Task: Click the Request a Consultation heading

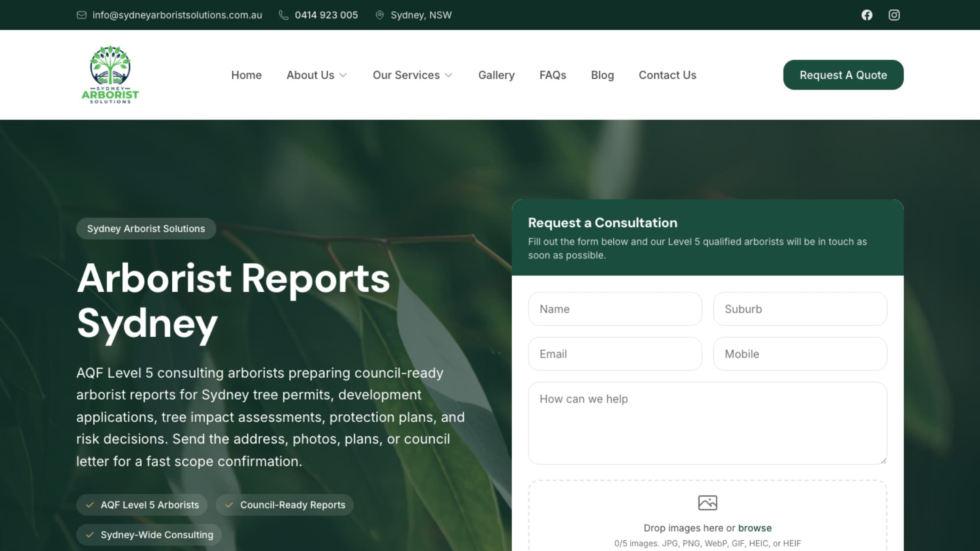Action: click(602, 222)
